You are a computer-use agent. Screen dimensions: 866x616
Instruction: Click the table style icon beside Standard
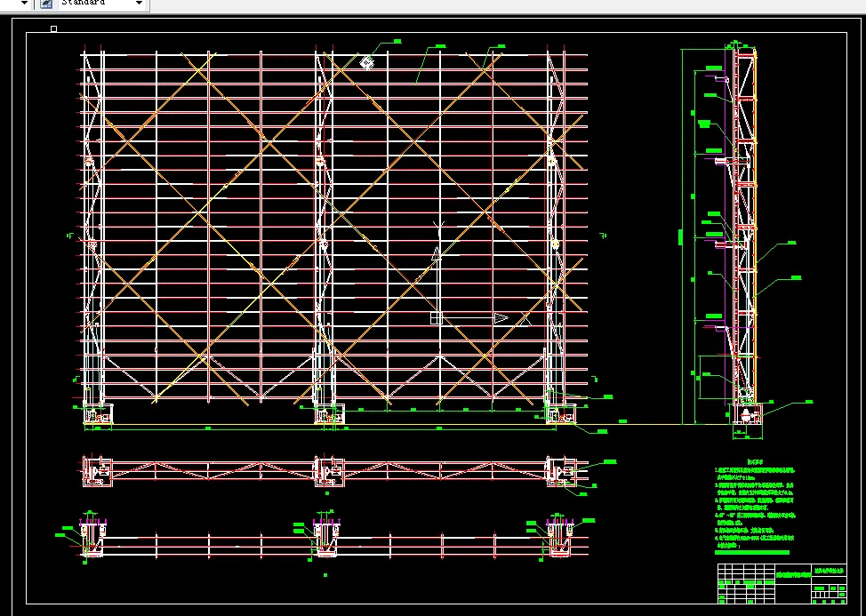click(46, 4)
